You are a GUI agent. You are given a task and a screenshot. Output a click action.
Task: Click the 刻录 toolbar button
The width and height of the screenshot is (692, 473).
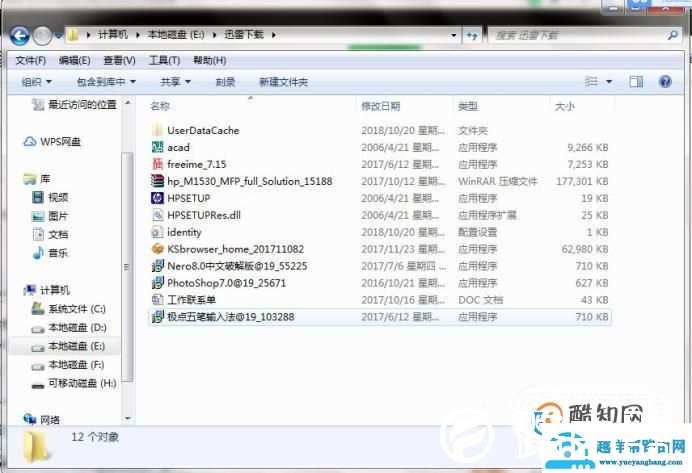225,82
